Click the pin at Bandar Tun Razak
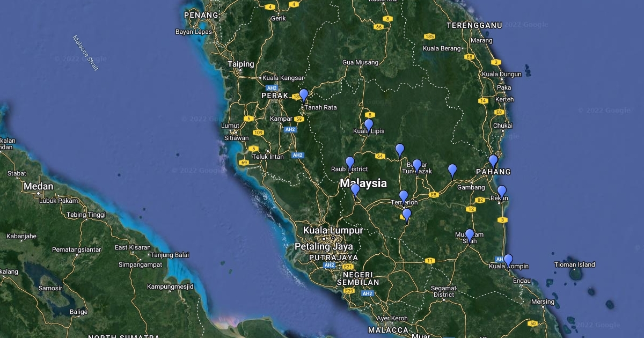 pyautogui.click(x=416, y=166)
